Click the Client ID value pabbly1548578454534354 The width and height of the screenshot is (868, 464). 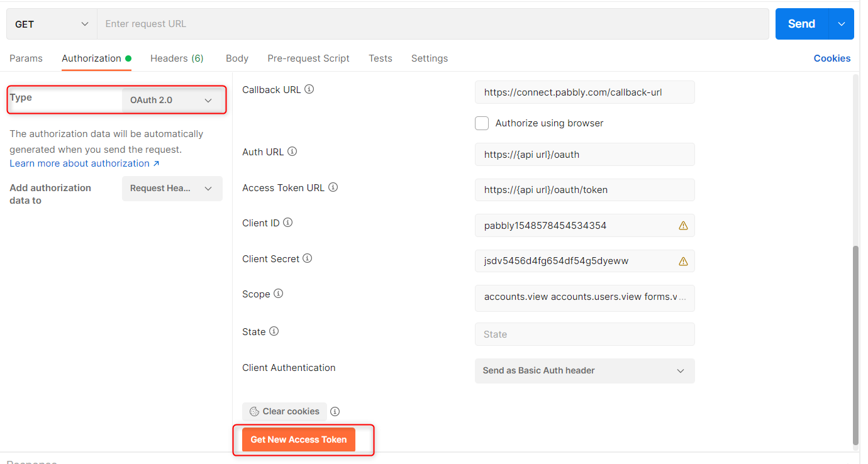click(545, 225)
